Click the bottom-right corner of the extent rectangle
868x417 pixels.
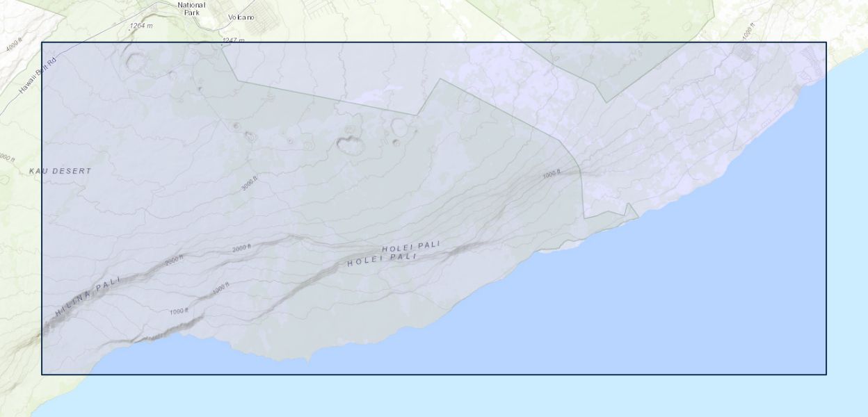[826, 375]
